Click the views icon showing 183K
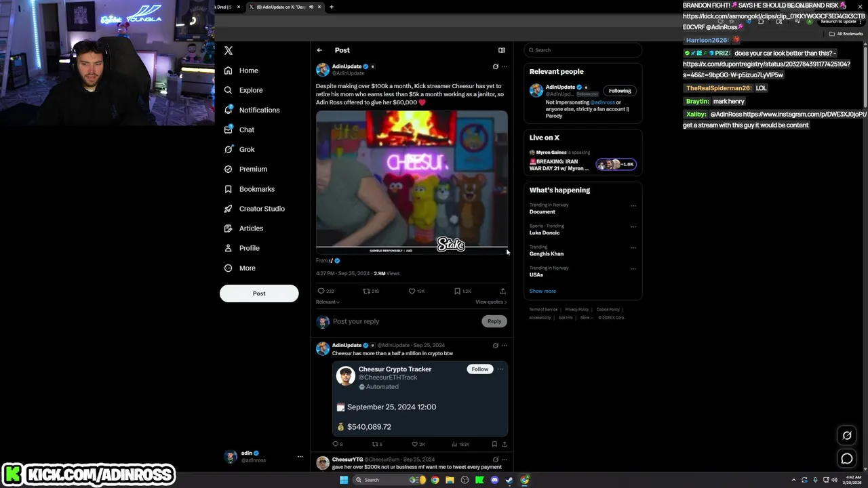Viewport: 868px width, 488px height. (454, 444)
